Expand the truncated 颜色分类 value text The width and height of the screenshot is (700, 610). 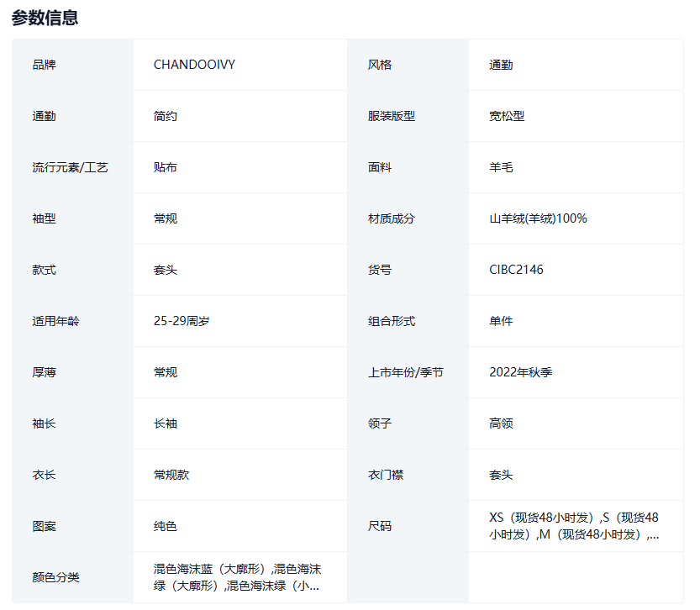click(237, 577)
